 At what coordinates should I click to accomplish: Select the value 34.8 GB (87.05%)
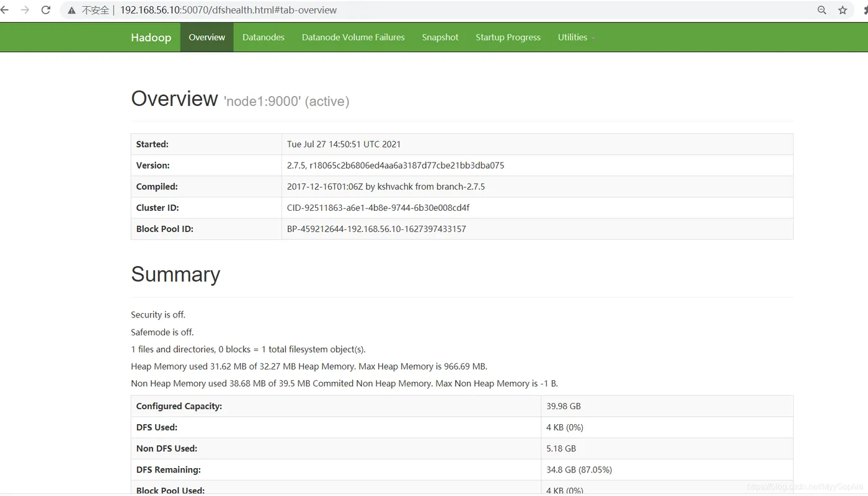(x=579, y=469)
